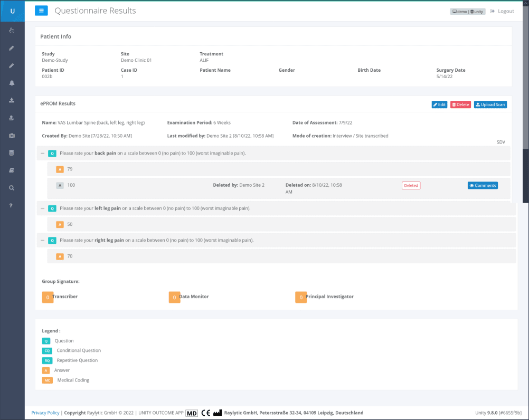Image resolution: width=529 pixels, height=420 pixels.
Task: Collapse the back pain question row
Action: (43, 154)
